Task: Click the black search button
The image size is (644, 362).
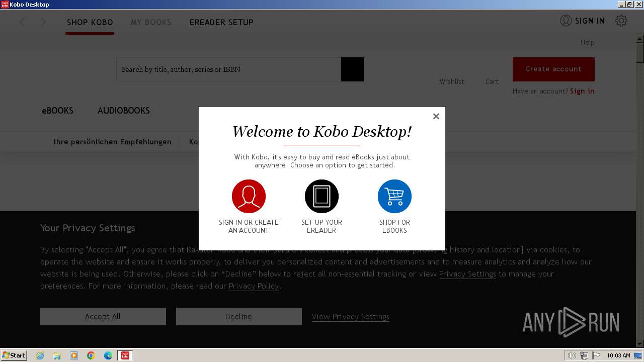Action: point(352,69)
